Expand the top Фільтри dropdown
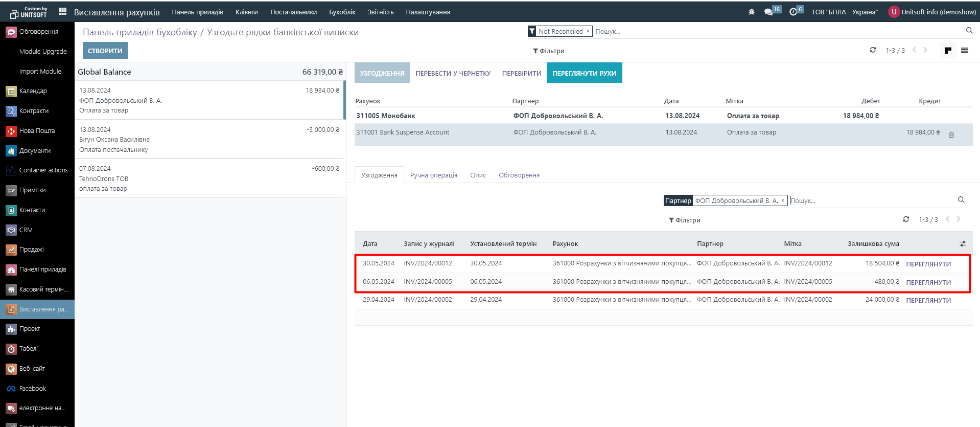The image size is (980, 427). [548, 51]
